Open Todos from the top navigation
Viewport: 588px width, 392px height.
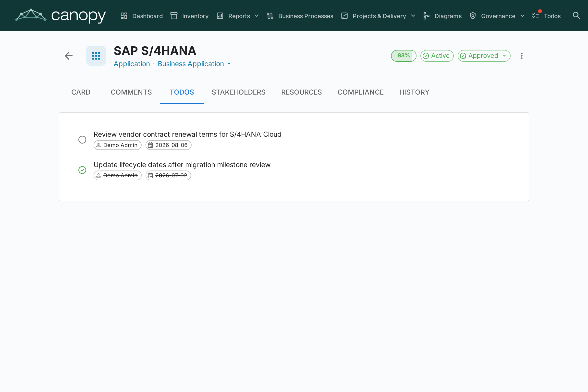pyautogui.click(x=552, y=16)
